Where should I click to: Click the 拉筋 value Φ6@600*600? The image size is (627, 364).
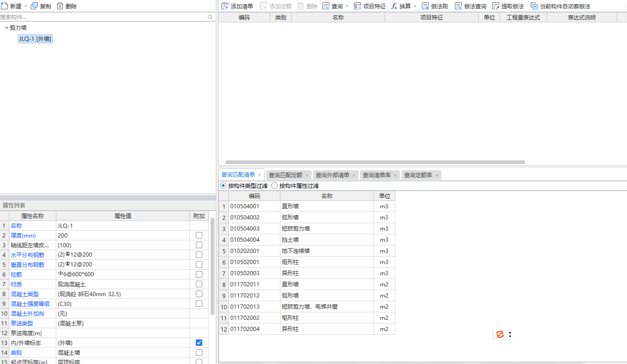[123, 274]
